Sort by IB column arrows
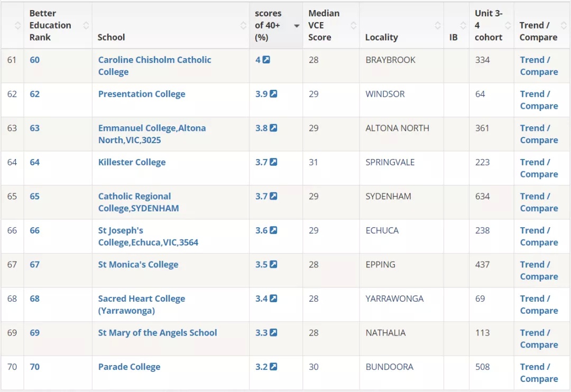Screen dimensions: 571x392 click(463, 25)
